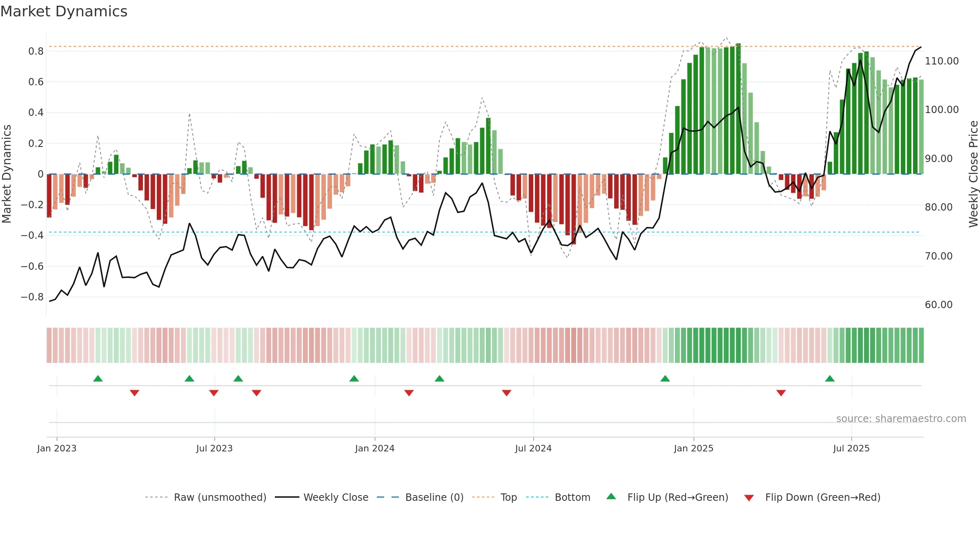Image resolution: width=980 pixels, height=551 pixels.
Task: Click the 60.00 price axis label
Action: [x=938, y=305]
